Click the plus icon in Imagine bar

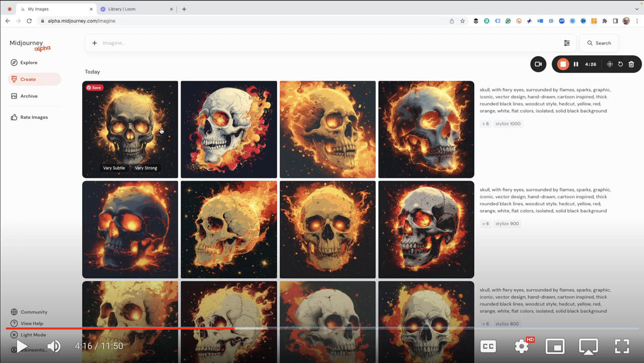click(x=94, y=43)
